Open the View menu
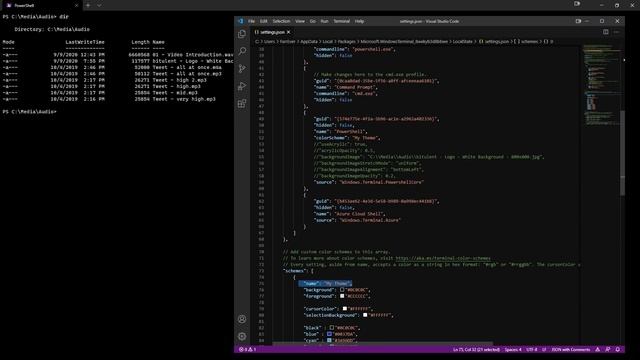Screen dimensions: 640x360 coord(300,21)
